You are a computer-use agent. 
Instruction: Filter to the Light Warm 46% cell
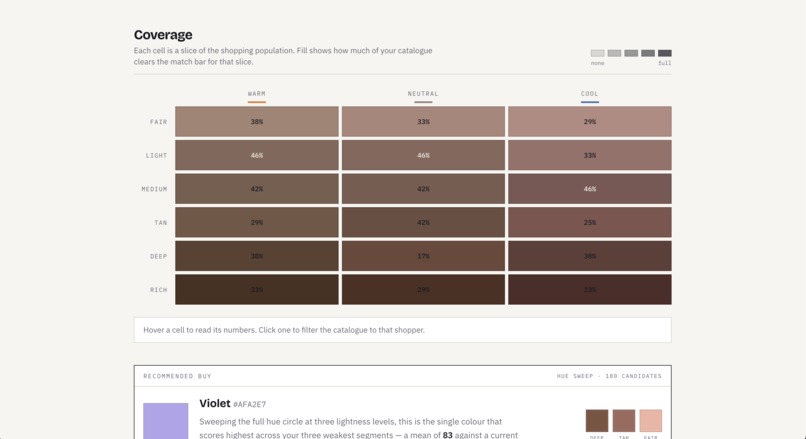pos(257,155)
